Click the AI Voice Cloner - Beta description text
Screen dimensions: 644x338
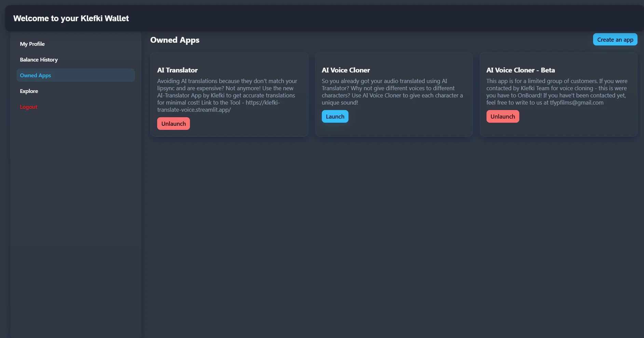(557, 92)
